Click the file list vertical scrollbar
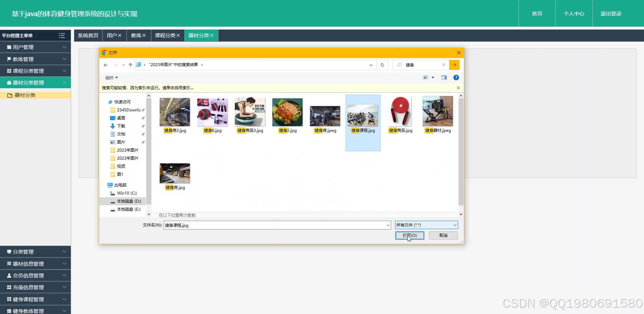Screen dimensions: 644x314 pos(461,152)
